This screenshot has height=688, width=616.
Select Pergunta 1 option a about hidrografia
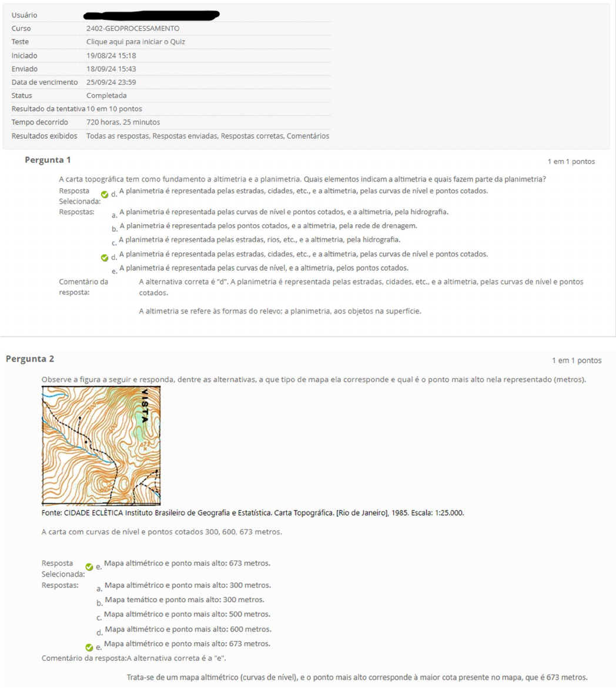(283, 212)
